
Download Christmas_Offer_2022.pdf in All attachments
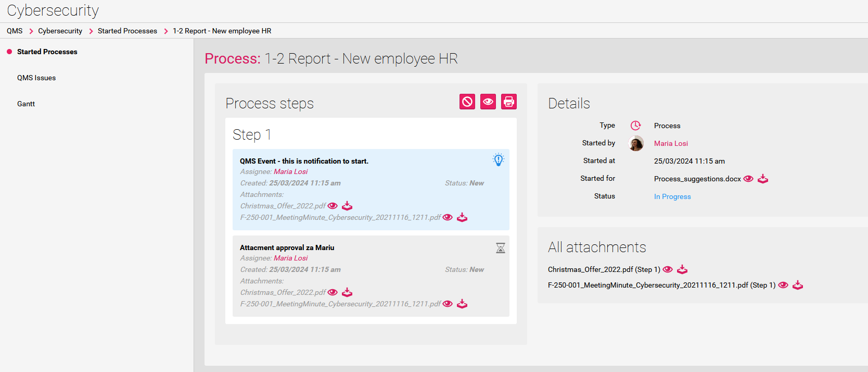point(682,269)
